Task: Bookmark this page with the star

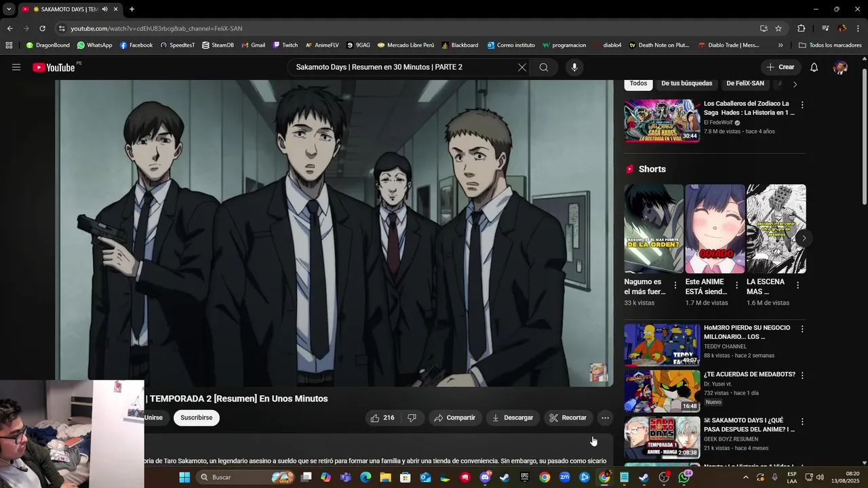Action: pyautogui.click(x=778, y=28)
